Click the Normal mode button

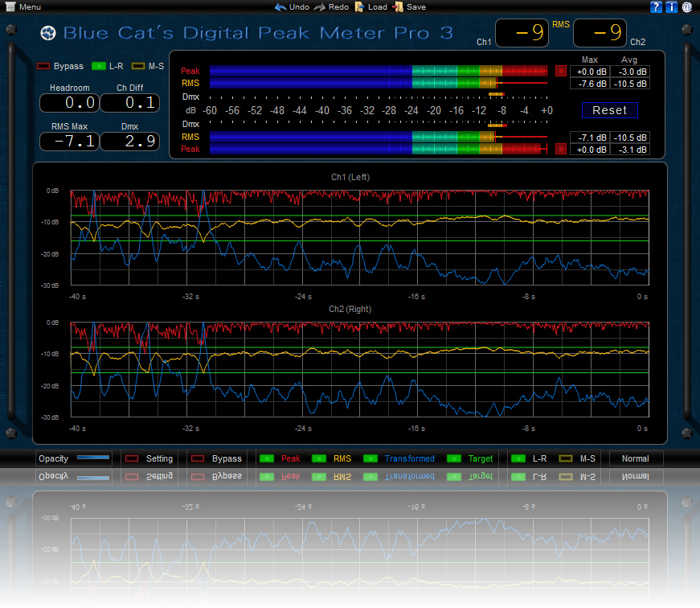tap(636, 458)
